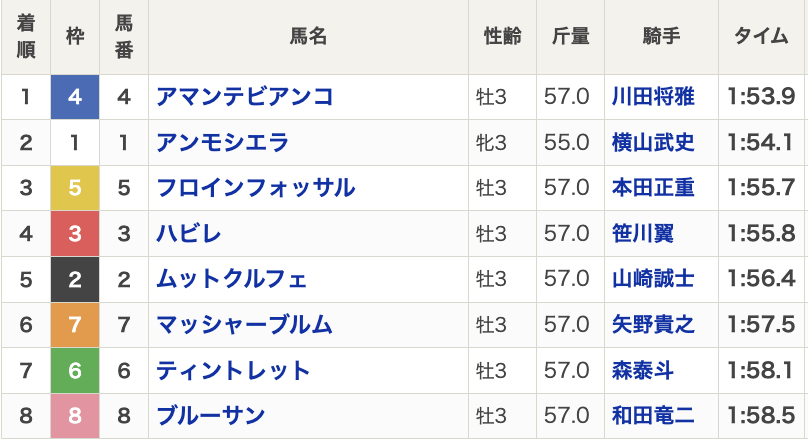Open horse ムットクルフェ link
The height and width of the screenshot is (442, 808).
(232, 279)
